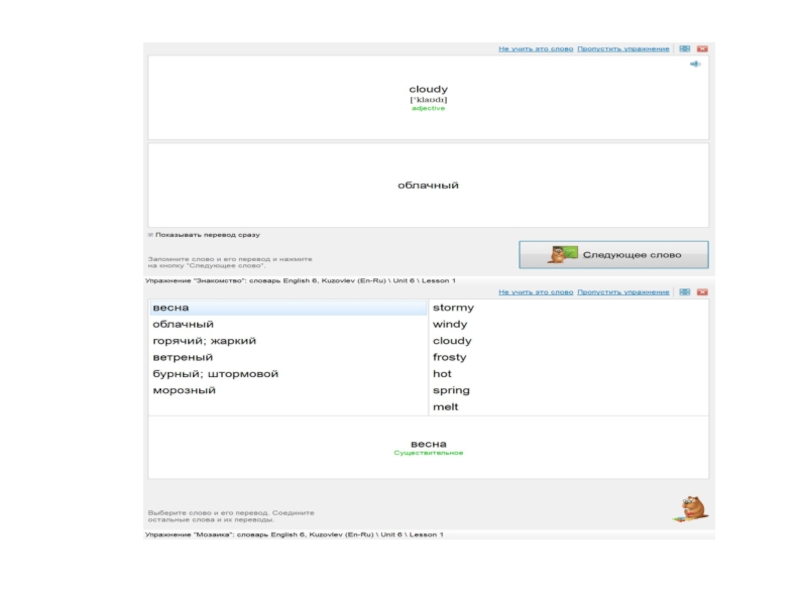Click the 'adjective' label under transcription

[x=428, y=108]
